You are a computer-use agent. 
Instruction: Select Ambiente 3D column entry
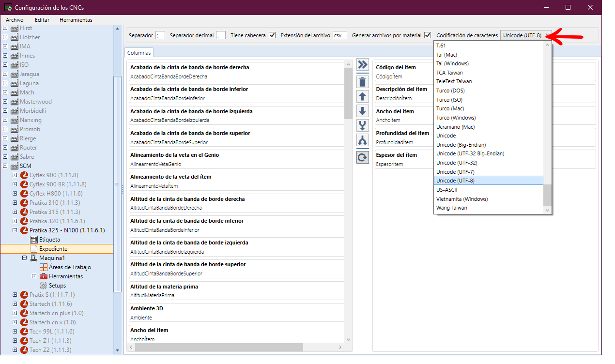pyautogui.click(x=236, y=313)
